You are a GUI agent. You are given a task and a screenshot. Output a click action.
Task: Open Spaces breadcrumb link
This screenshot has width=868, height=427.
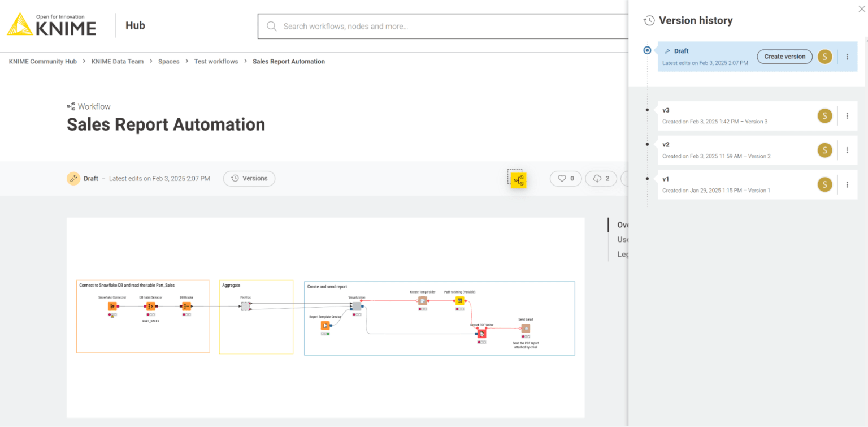tap(169, 61)
